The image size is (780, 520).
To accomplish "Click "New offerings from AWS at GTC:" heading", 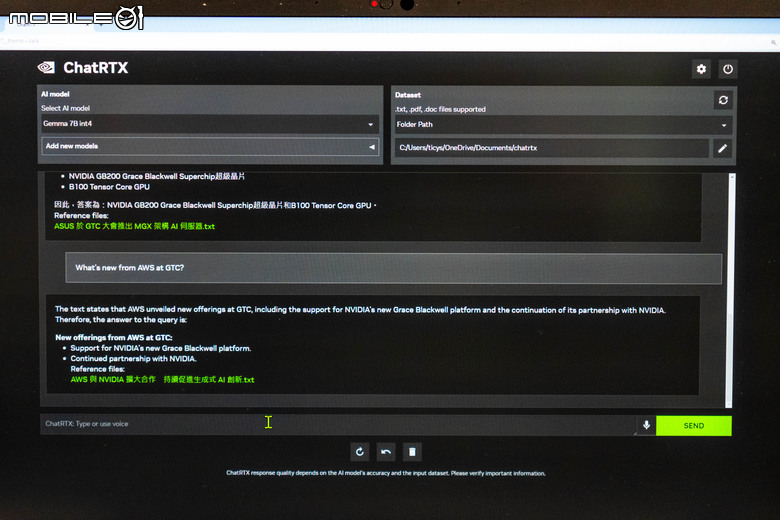I will [113, 337].
